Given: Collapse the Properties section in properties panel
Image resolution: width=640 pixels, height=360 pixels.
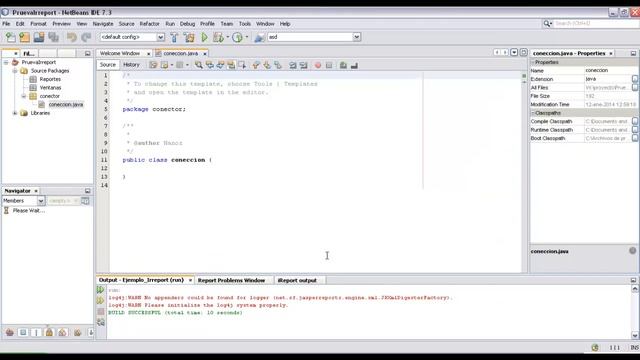Looking at the screenshot, I should pyautogui.click(x=533, y=62).
